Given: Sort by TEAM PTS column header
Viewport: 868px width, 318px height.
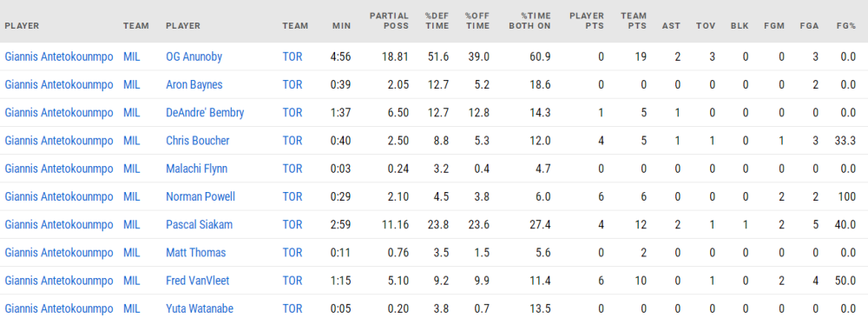Looking at the screenshot, I should pyautogui.click(x=634, y=21).
